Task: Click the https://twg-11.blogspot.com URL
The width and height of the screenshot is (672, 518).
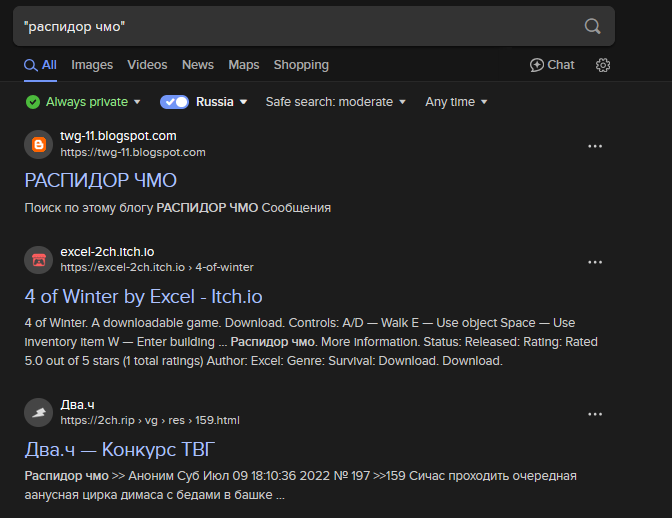Action: 133,153
